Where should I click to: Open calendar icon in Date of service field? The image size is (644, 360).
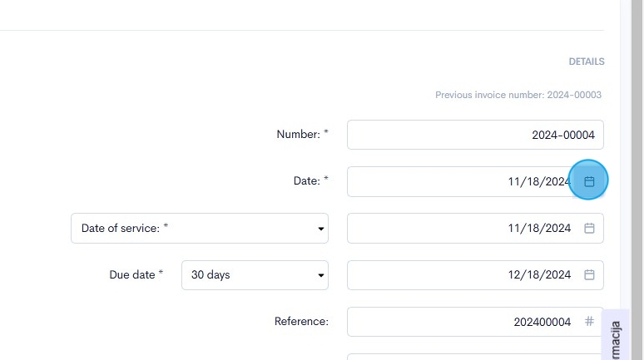coord(589,228)
